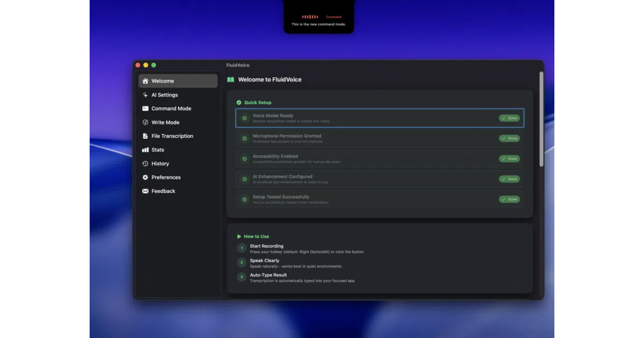This screenshot has height=338, width=644.
Task: Click the Welcome house icon in sidebar
Action: tap(145, 81)
